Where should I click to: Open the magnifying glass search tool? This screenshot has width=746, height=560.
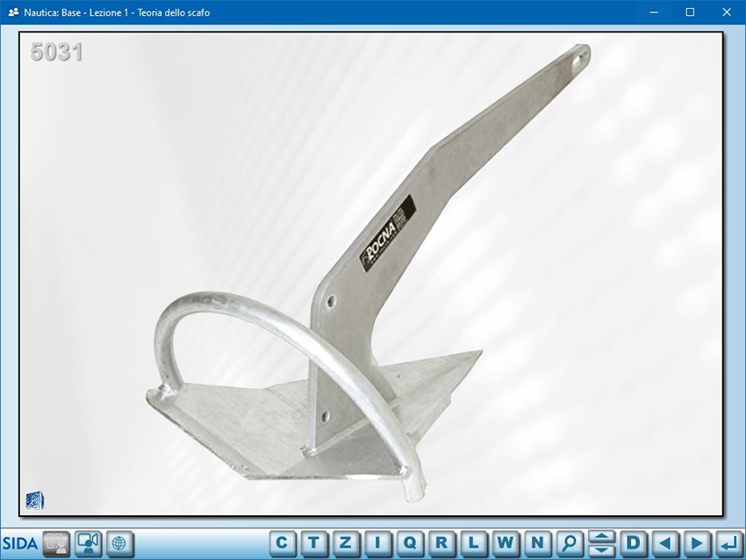point(569,542)
